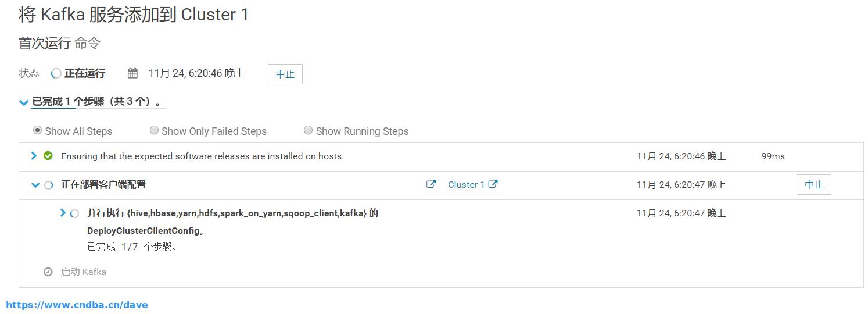Expand the 并行执行 DeployClusterClientConfig sub-step
Viewport: 868px width, 314px height.
click(x=63, y=213)
